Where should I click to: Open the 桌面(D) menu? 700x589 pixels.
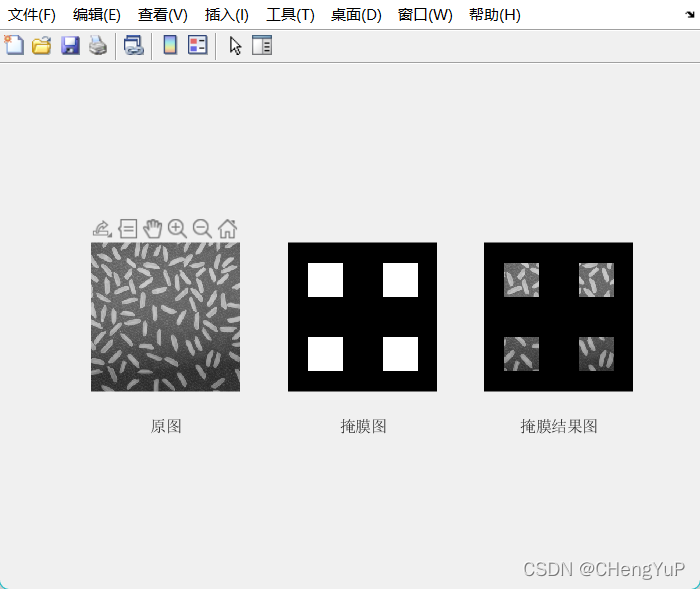click(x=356, y=15)
